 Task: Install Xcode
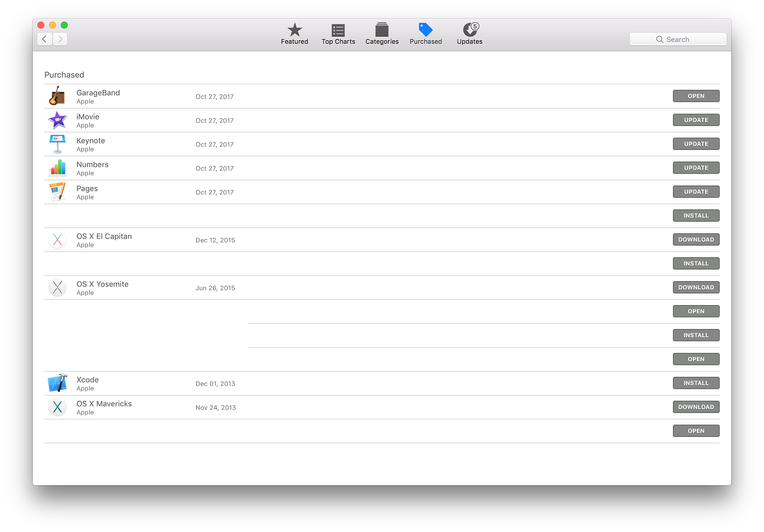696,383
